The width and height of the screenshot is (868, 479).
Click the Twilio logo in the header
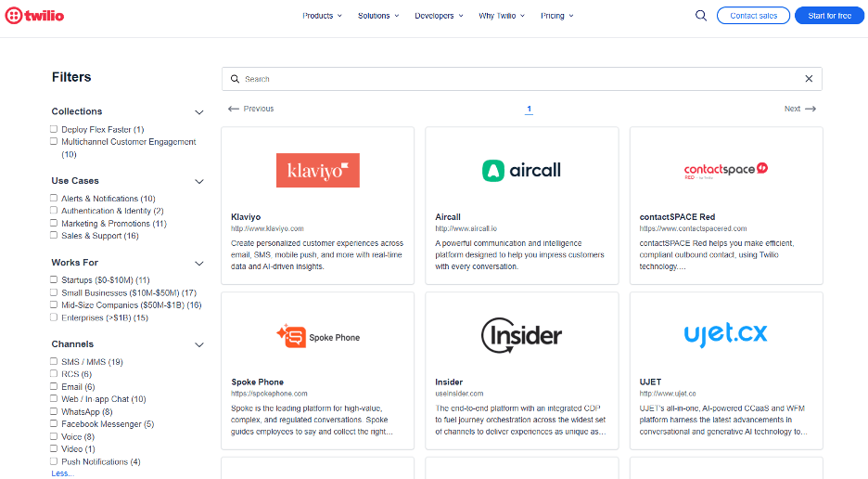click(34, 16)
